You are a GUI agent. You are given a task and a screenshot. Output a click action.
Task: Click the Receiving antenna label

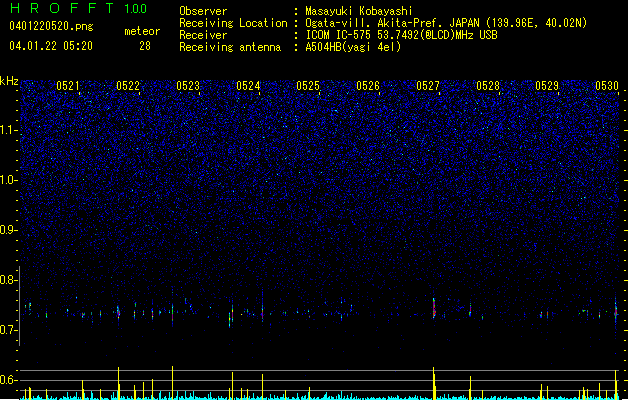pos(230,47)
